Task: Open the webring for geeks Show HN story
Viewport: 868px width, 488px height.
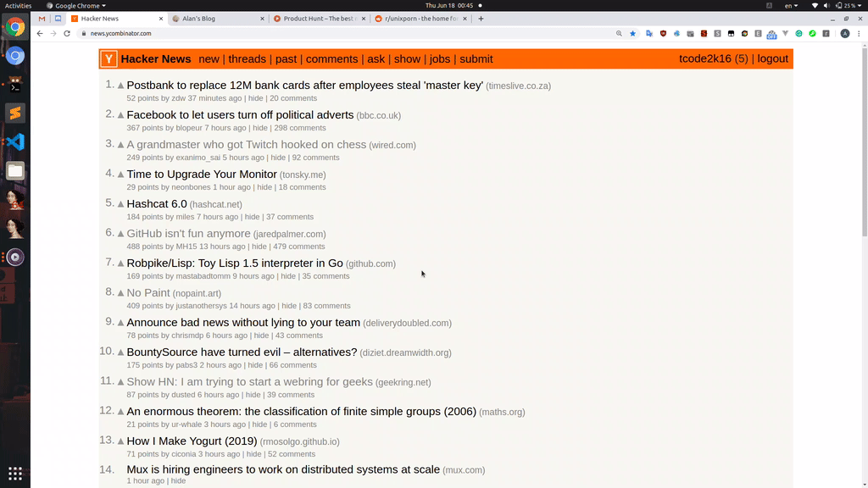Action: pyautogui.click(x=249, y=382)
